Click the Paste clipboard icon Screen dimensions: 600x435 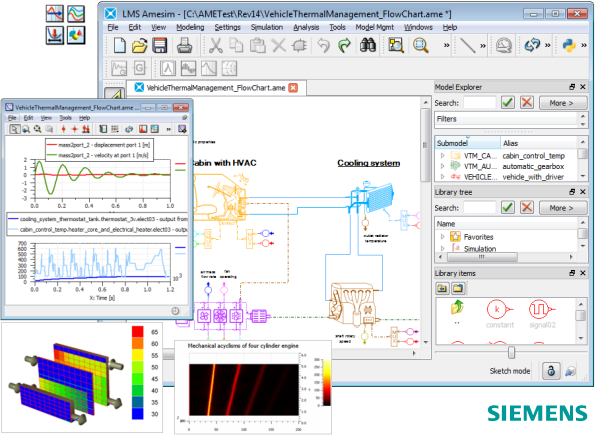[x=258, y=46]
